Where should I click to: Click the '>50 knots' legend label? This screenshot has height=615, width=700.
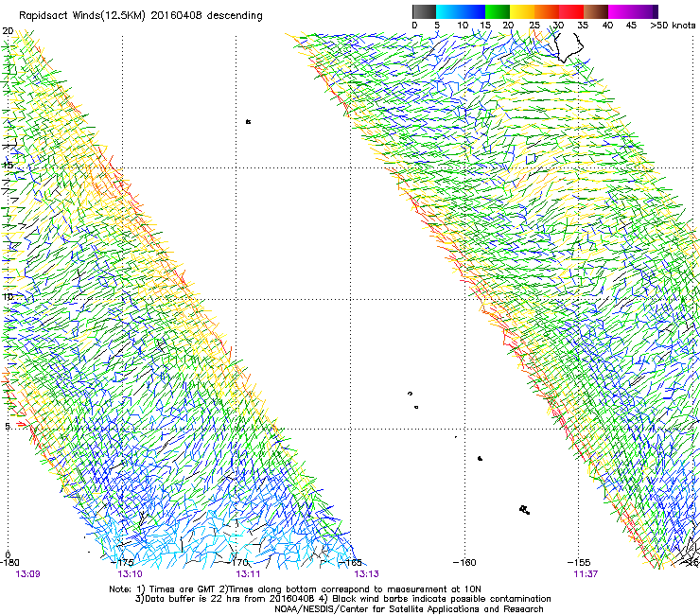[x=673, y=26]
